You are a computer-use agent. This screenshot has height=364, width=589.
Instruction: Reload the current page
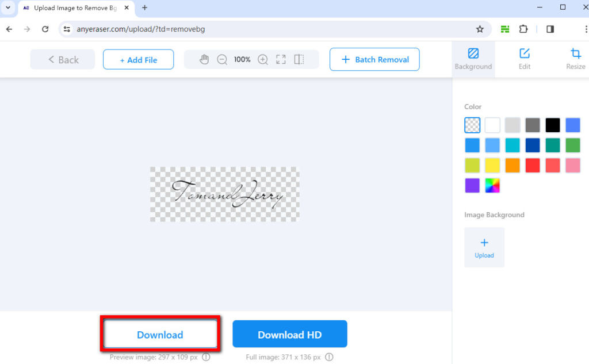click(x=45, y=29)
